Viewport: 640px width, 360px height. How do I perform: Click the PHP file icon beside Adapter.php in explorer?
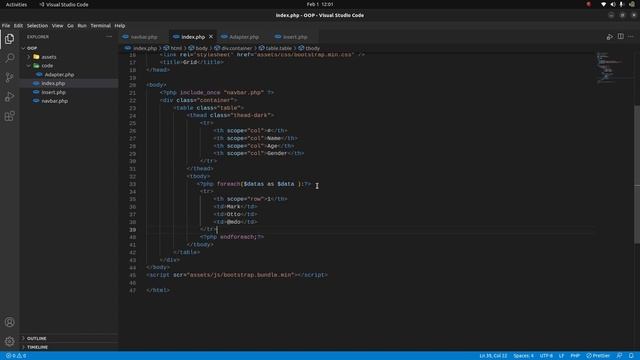39,75
